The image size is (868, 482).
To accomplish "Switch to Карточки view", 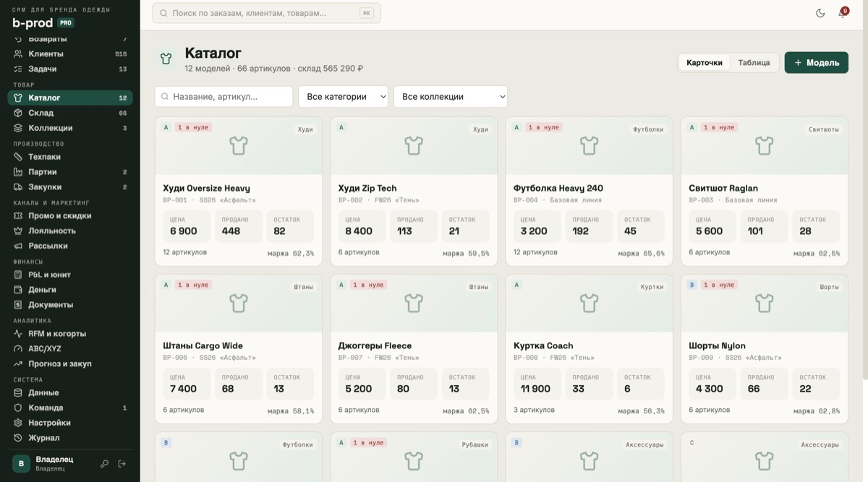I will [705, 63].
